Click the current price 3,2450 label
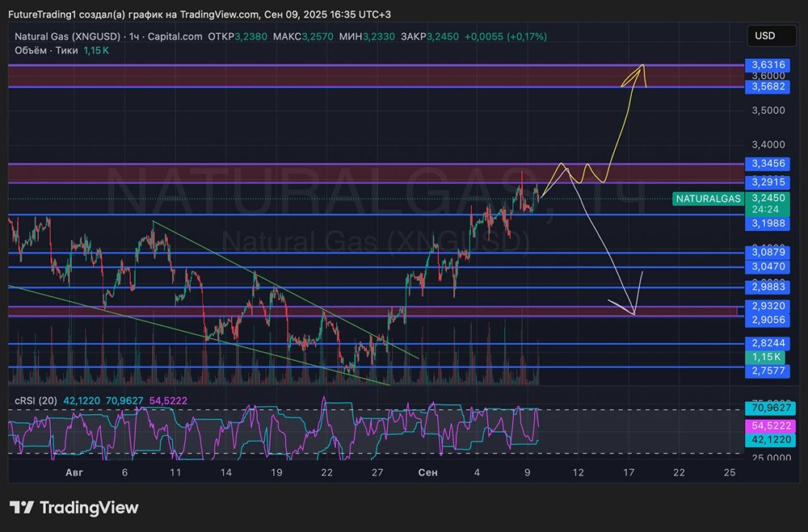808x532 pixels. (x=768, y=198)
